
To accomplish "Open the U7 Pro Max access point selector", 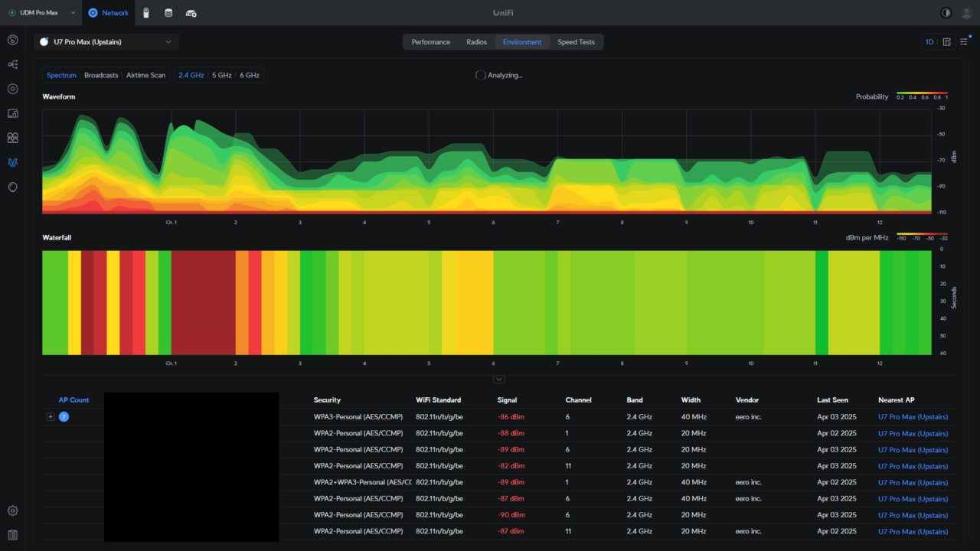I will pos(106,42).
